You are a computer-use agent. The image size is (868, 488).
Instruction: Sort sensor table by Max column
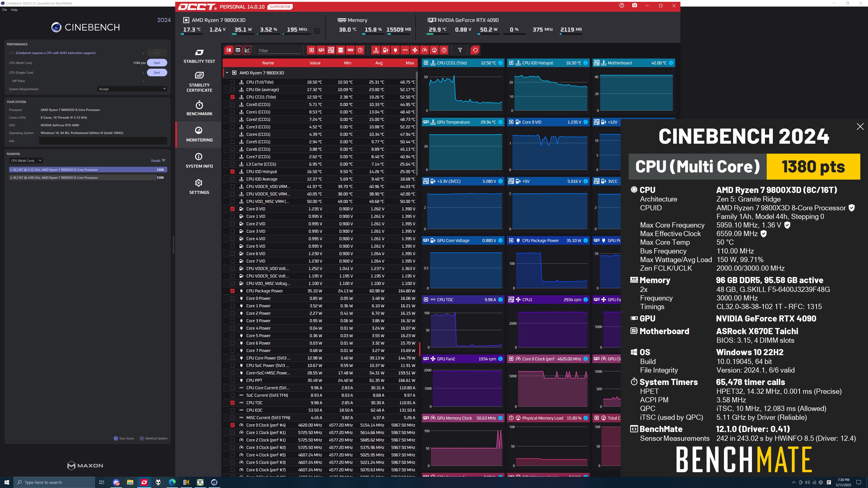[410, 63]
